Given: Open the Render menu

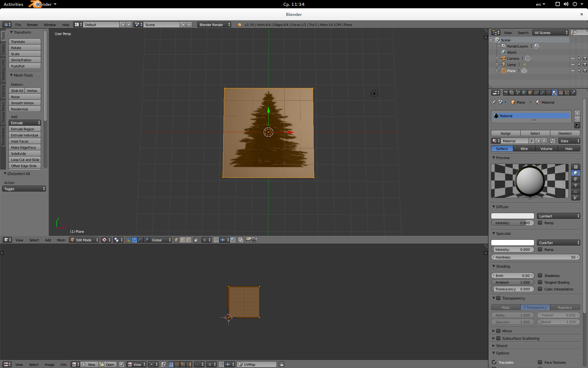Looking at the screenshot, I should tap(32, 25).
